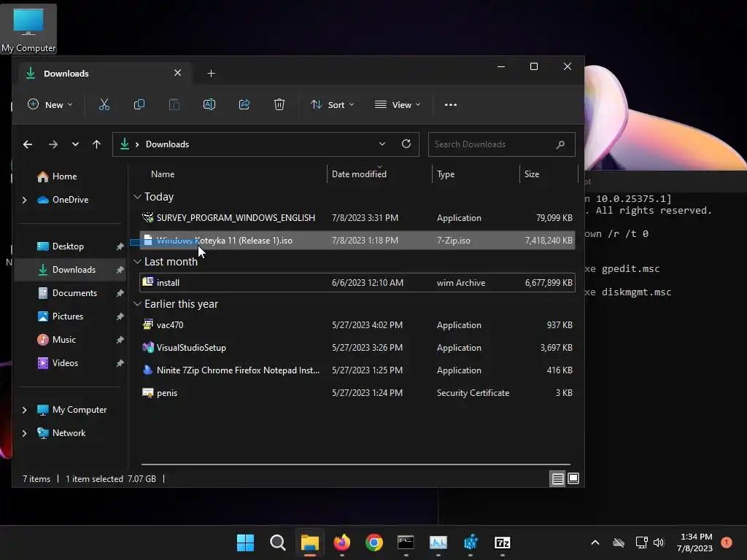Unpin Desktop from quick access pin
This screenshot has height=560, width=747.
[x=120, y=246]
